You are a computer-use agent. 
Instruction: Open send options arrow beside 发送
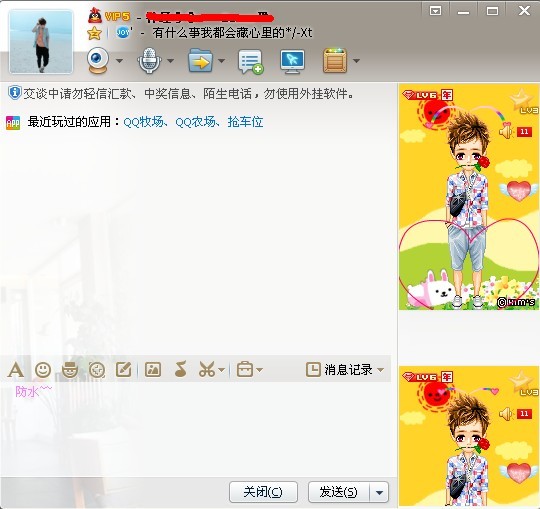379,492
